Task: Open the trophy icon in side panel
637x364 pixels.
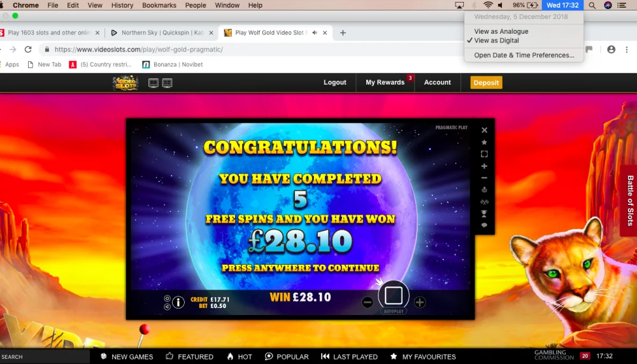Action: 484,213
